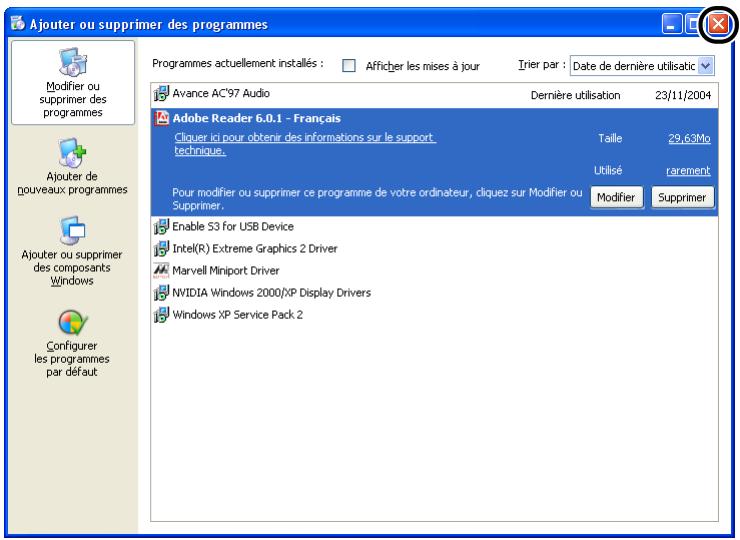Open Modifier ou supprimer des programmes icon
Image resolution: width=740 pixels, height=540 pixels.
coord(73,61)
